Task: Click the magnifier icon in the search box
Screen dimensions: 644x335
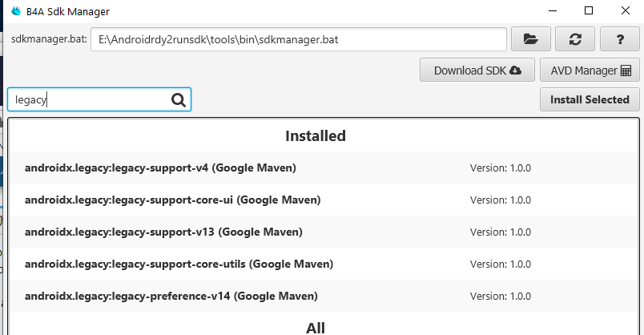Action: pos(178,100)
